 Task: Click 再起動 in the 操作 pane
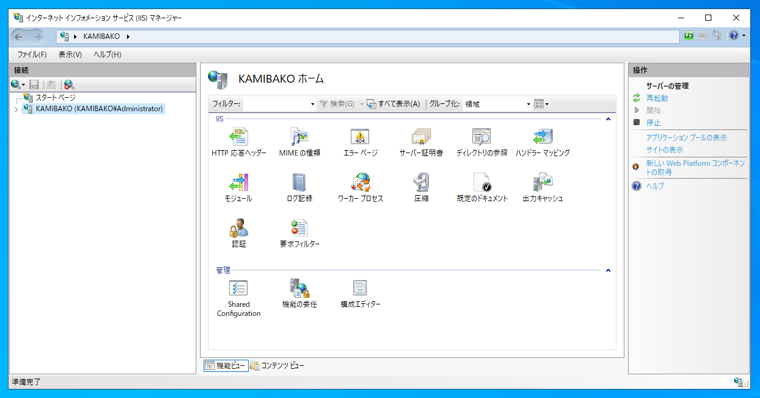tap(657, 98)
